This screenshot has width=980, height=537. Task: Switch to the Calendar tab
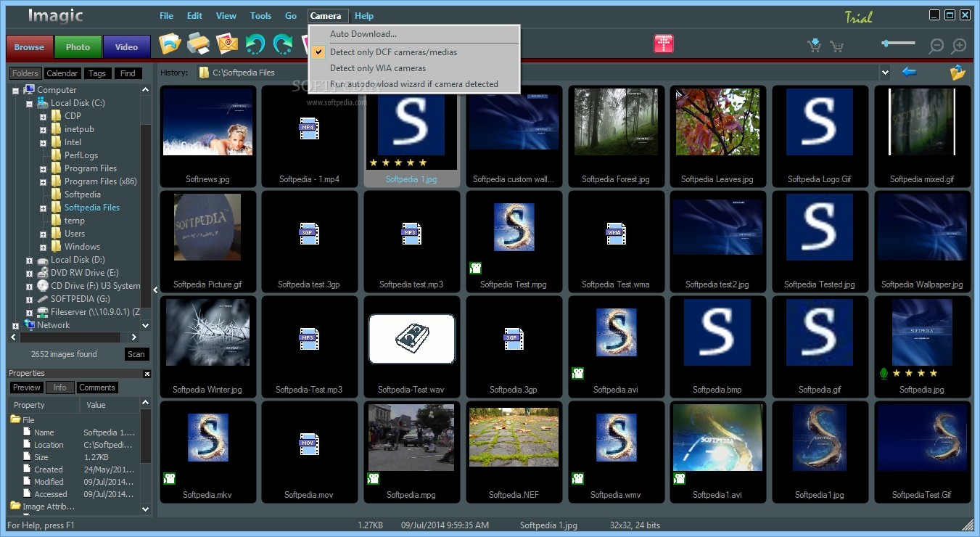pyautogui.click(x=62, y=73)
